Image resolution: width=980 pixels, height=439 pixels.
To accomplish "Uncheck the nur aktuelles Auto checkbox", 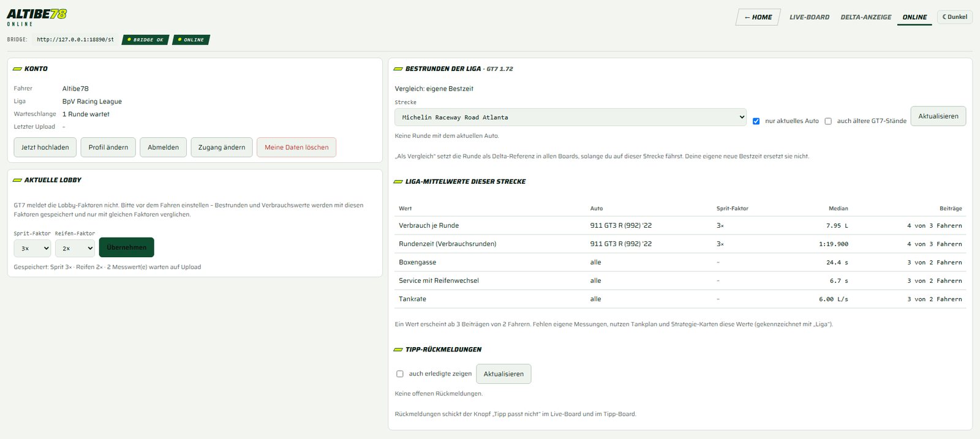I will click(x=756, y=121).
